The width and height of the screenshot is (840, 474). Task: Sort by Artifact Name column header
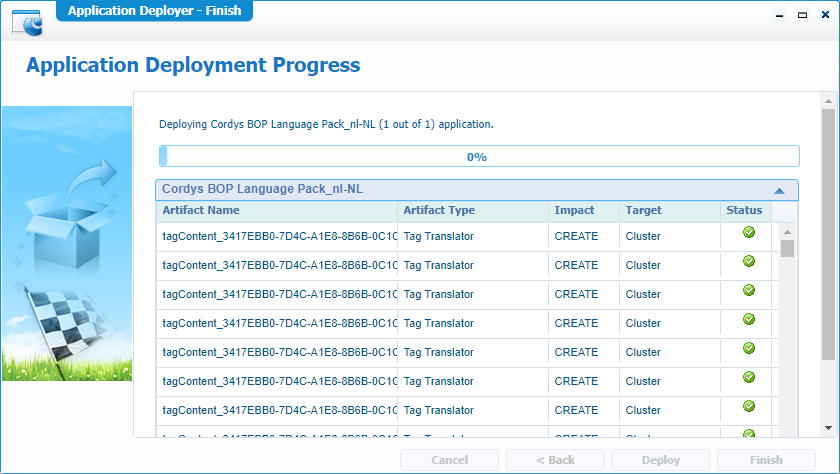click(277, 210)
